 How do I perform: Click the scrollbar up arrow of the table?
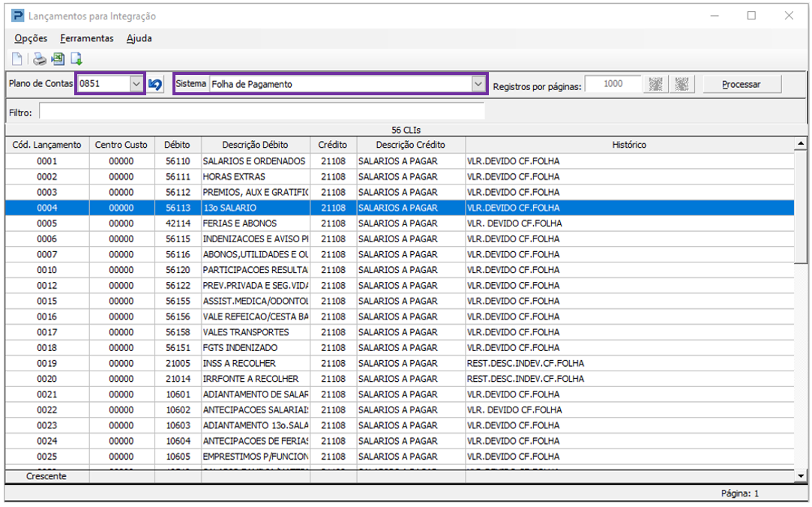point(801,143)
